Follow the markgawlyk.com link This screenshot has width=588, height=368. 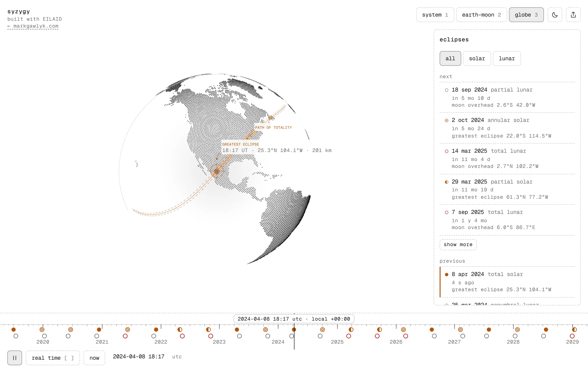click(33, 26)
